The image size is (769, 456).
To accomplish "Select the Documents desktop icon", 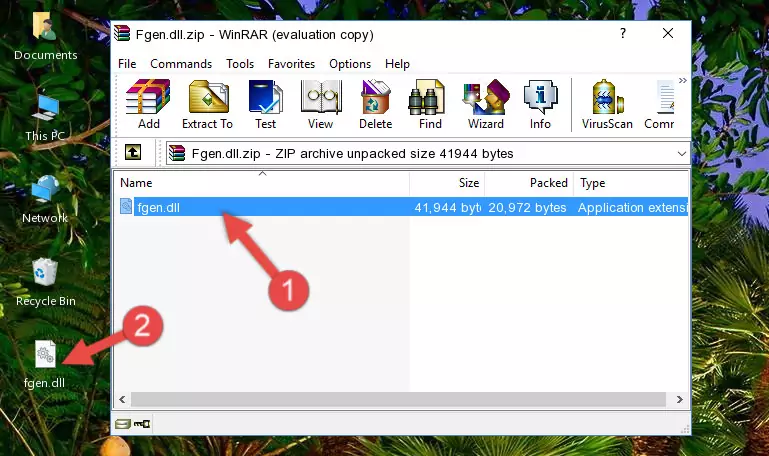I will [45, 36].
